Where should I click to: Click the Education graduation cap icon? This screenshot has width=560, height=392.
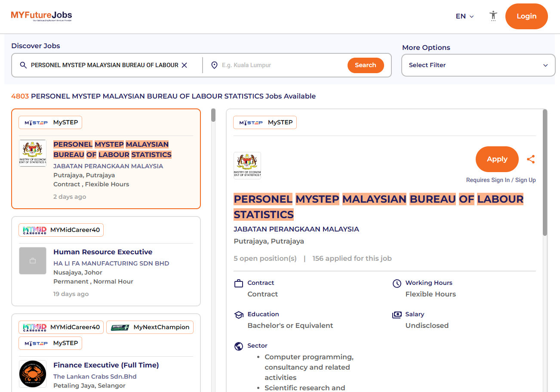tap(239, 315)
